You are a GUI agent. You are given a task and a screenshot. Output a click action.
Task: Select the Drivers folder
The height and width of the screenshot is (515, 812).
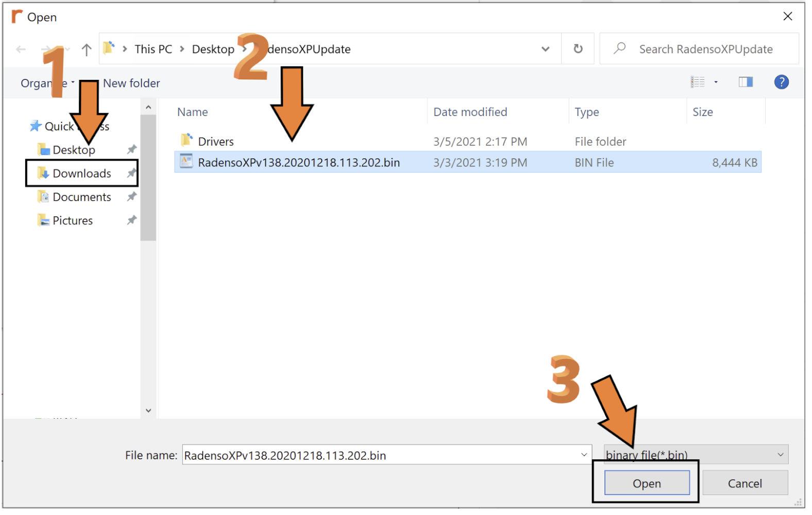[x=215, y=142]
